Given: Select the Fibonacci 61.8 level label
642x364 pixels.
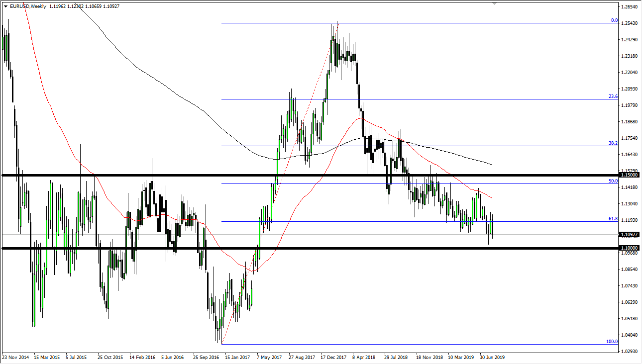Looking at the screenshot, I should click(613, 218).
